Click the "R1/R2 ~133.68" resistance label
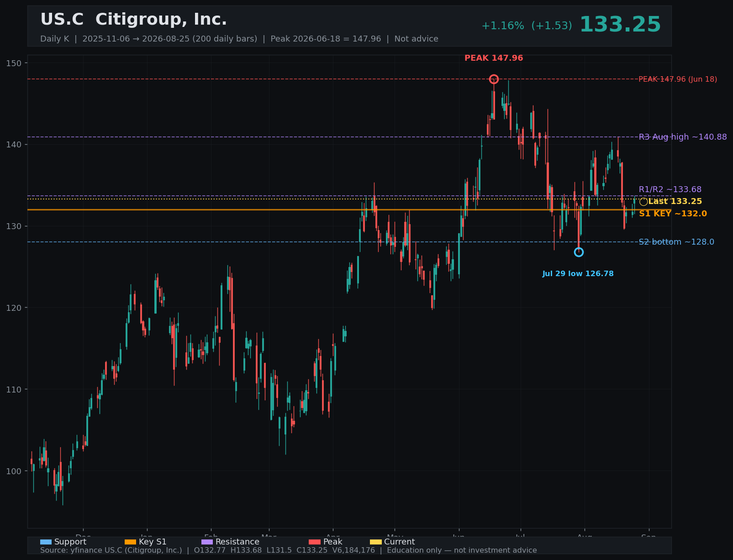The height and width of the screenshot is (560, 733). click(670, 189)
